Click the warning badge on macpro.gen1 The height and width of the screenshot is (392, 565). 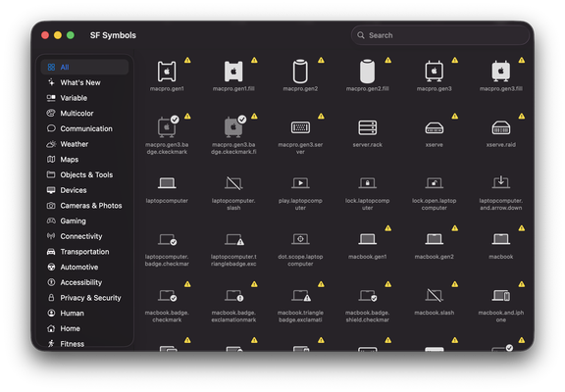click(x=187, y=60)
